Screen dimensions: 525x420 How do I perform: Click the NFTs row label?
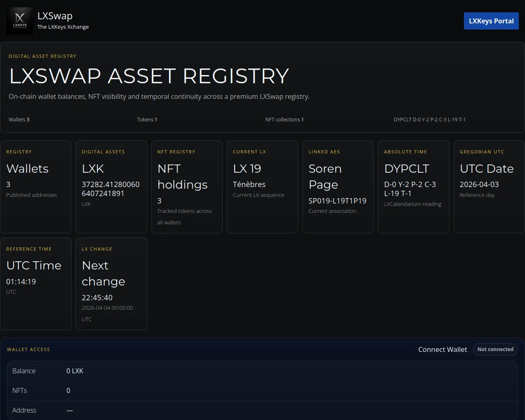[19, 390]
